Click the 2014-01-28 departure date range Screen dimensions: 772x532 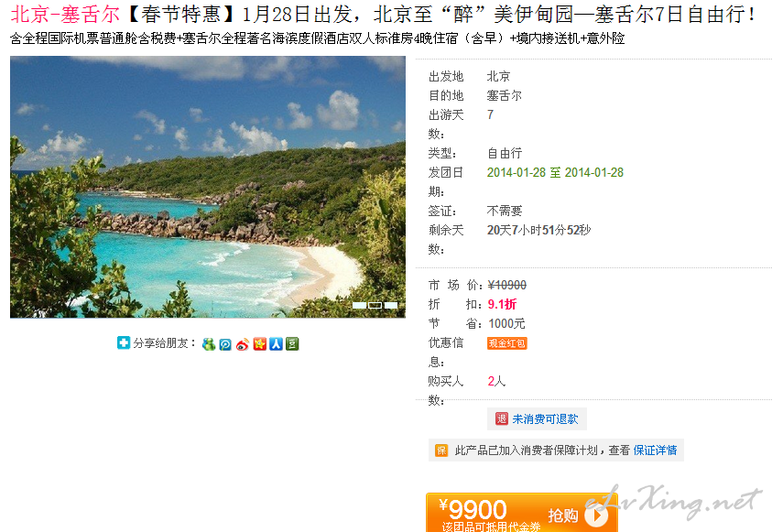[555, 172]
